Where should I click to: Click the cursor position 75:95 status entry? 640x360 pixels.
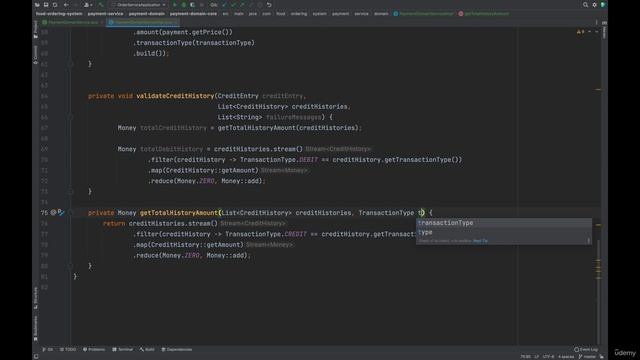pos(526,357)
